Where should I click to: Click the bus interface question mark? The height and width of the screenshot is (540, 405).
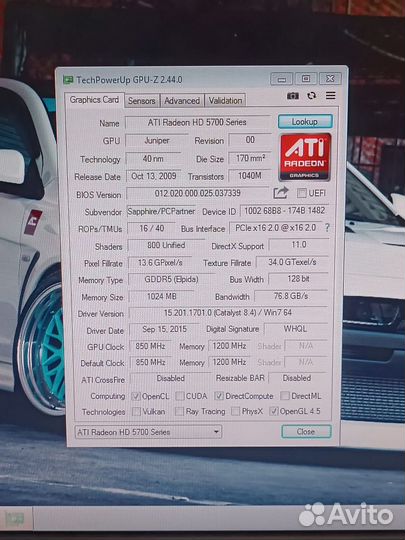(x=327, y=227)
